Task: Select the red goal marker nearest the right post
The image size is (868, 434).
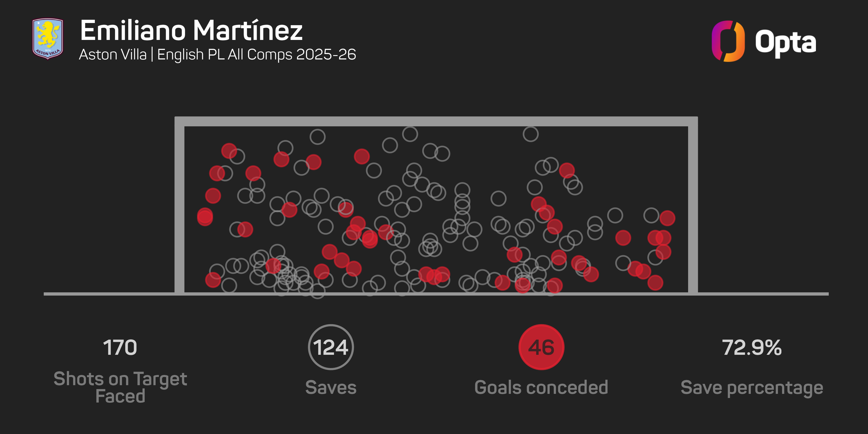Action: pos(667,218)
